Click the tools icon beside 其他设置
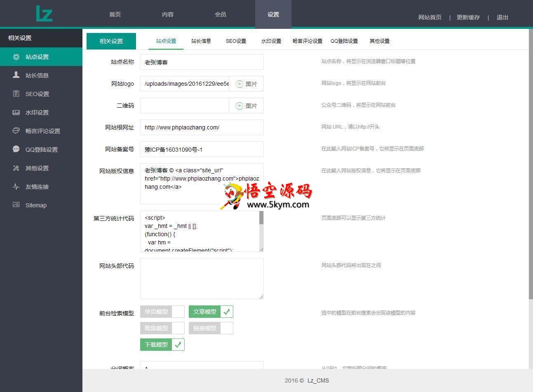The width and height of the screenshot is (533, 392). (16, 168)
